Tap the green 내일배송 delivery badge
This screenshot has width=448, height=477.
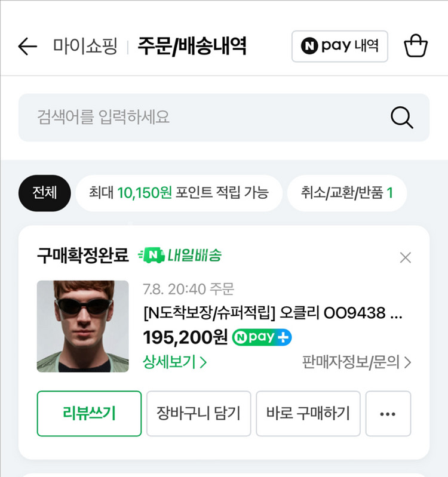pos(180,256)
